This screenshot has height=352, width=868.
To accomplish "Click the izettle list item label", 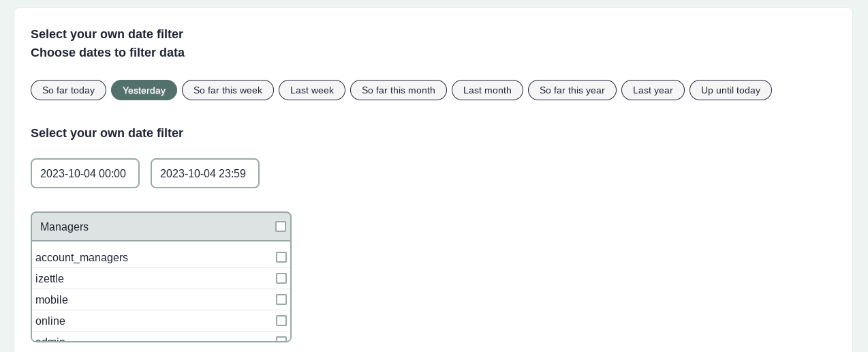I will coord(50,278).
